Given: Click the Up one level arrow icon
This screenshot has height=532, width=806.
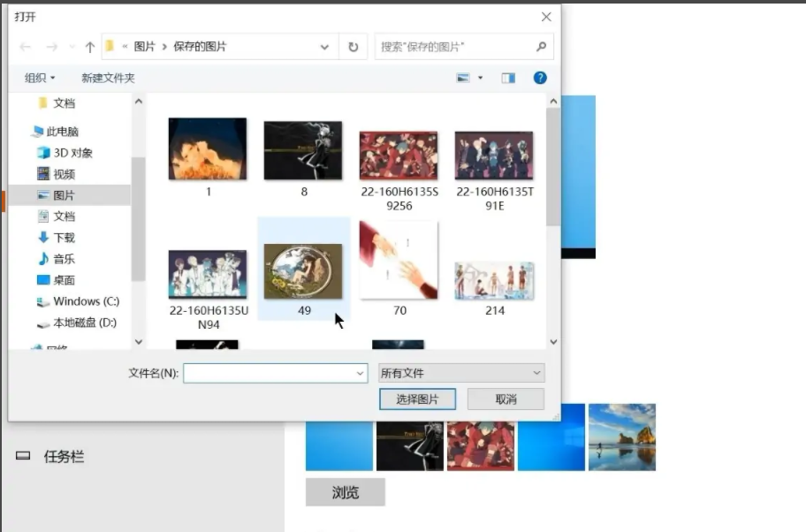Looking at the screenshot, I should click(x=89, y=47).
